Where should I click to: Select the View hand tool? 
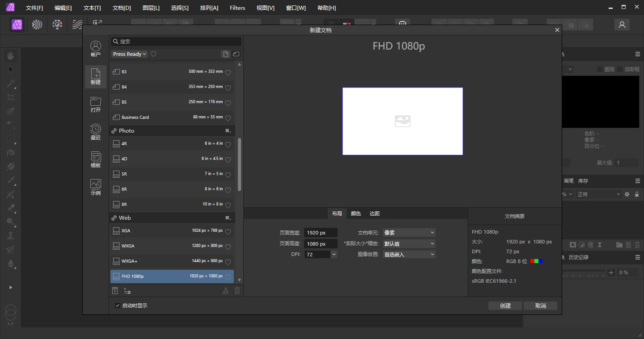(x=11, y=55)
